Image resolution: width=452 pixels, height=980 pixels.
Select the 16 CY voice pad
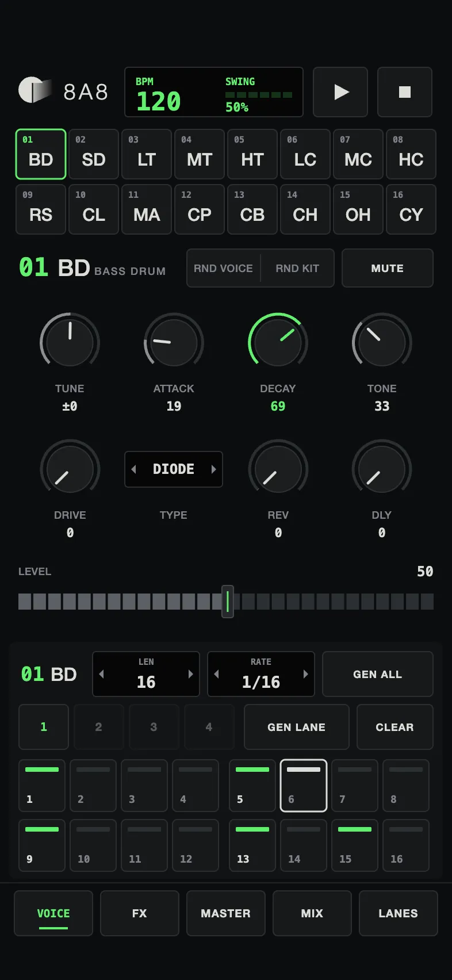(x=411, y=209)
